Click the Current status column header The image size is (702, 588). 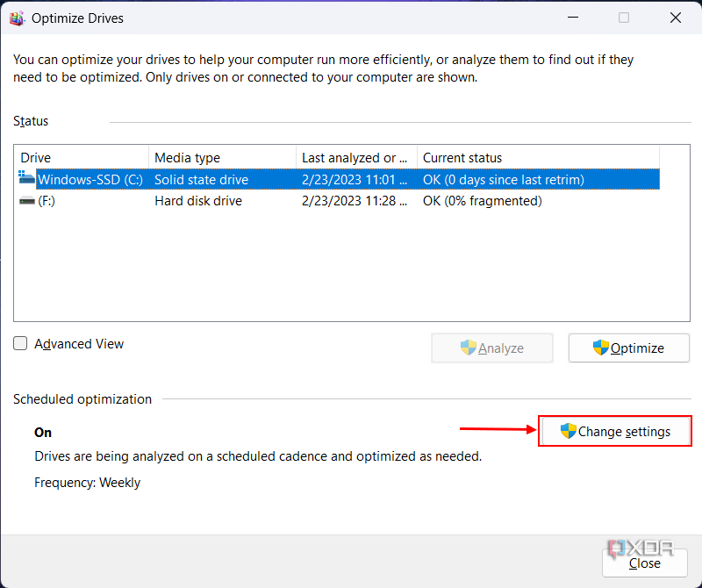[537, 158]
